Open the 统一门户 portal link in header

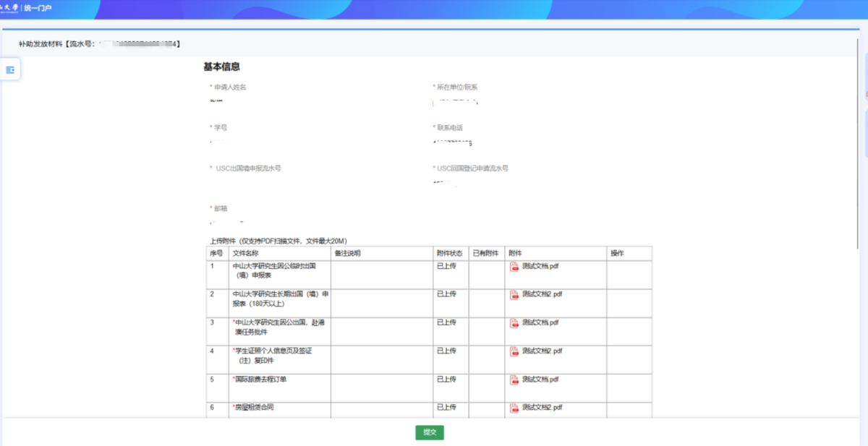point(38,8)
